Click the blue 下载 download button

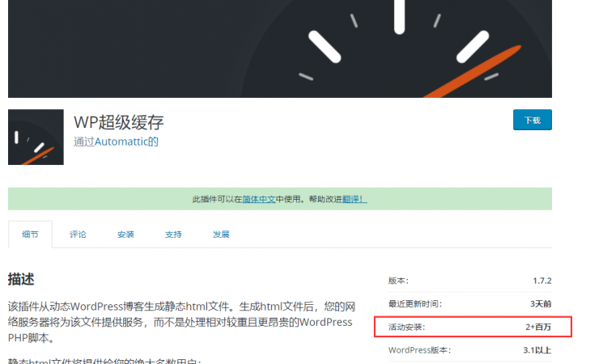pyautogui.click(x=533, y=120)
